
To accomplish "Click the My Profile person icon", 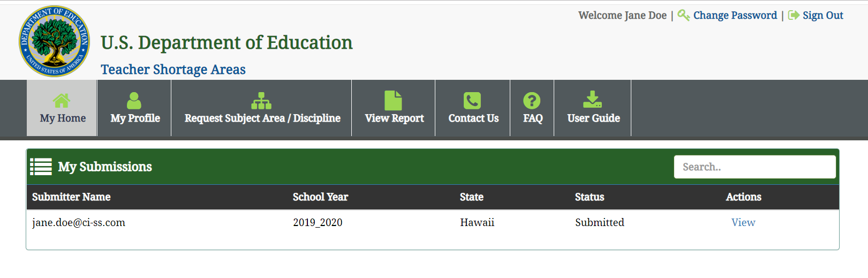I will point(134,101).
